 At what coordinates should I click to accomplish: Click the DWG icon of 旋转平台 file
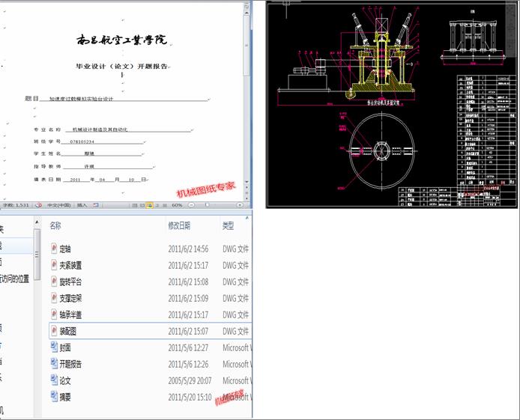tap(54, 281)
